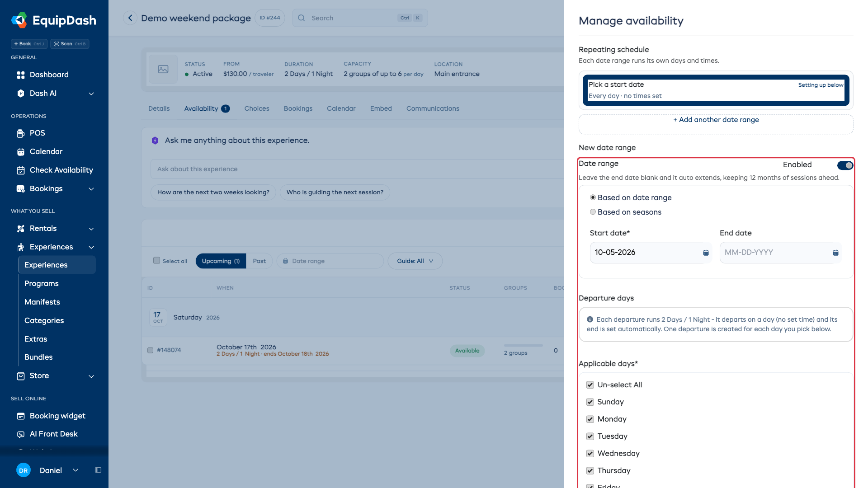
Task: Click the Bookings sidebar icon
Action: coord(21,189)
